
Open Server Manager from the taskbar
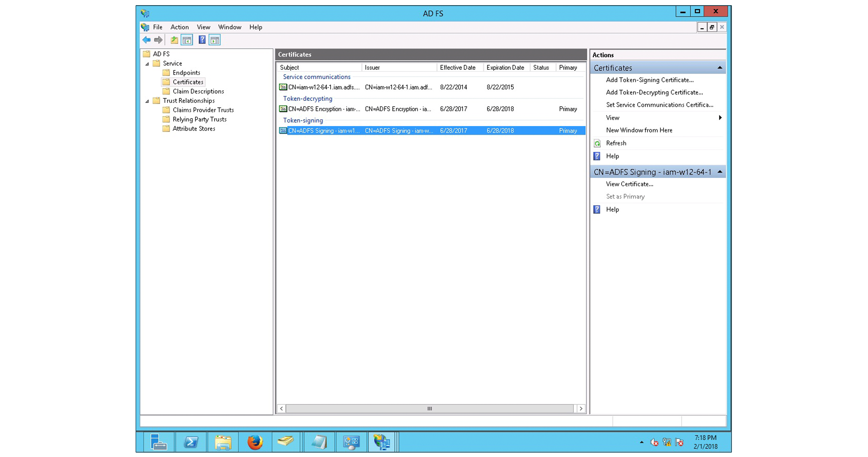158,442
